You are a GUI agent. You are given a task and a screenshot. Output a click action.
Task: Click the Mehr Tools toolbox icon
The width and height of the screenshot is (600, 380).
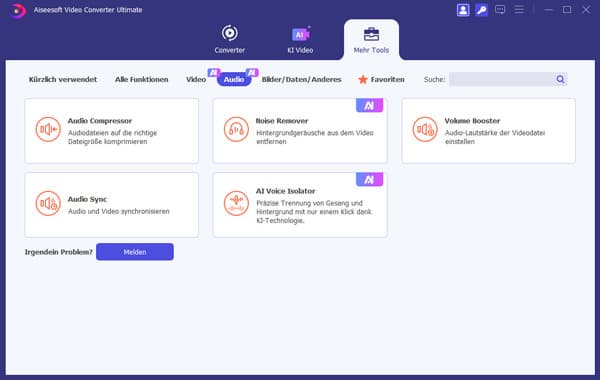coord(371,34)
